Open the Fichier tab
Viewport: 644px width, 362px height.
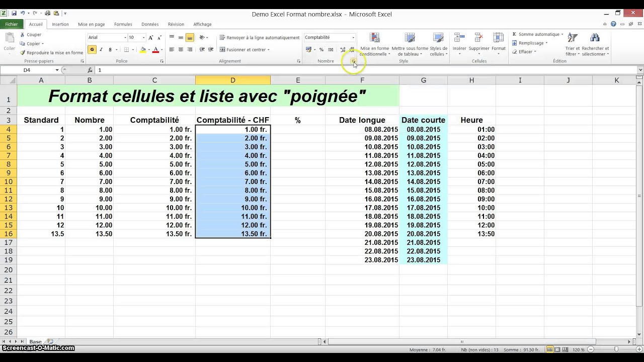[12, 24]
